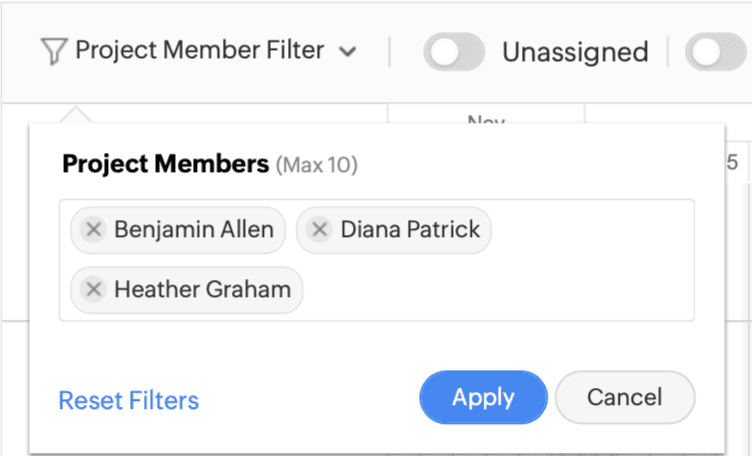Remove Heather Graham chip via X icon
Image resolution: width=752 pixels, height=456 pixels.
click(x=93, y=290)
